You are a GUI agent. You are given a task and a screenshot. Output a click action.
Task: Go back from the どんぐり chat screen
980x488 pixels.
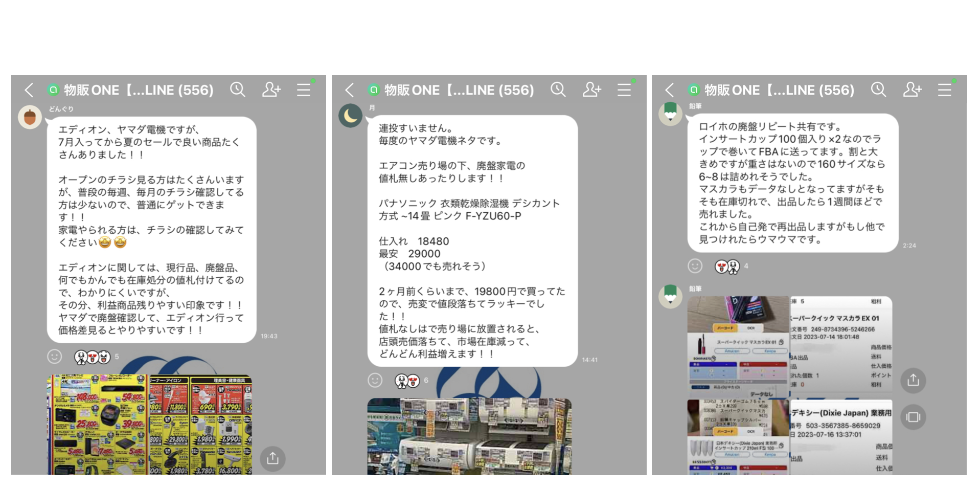pyautogui.click(x=29, y=91)
